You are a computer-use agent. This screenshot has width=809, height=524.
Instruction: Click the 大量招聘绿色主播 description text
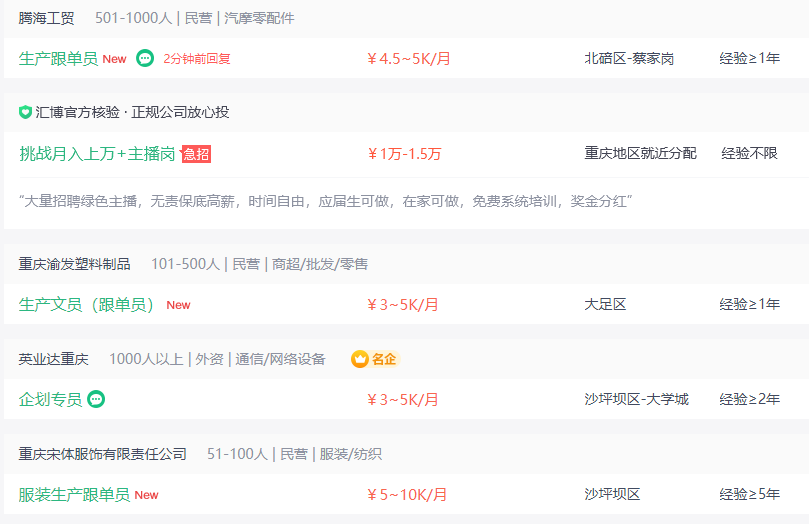click(326, 201)
